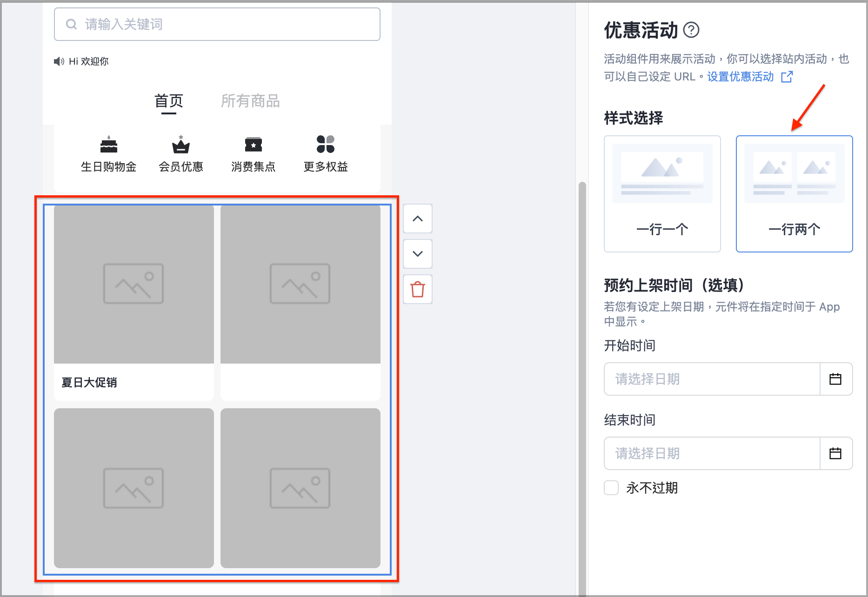The height and width of the screenshot is (597, 868).
Task: Click the 开始时间 date input field
Action: (712, 379)
